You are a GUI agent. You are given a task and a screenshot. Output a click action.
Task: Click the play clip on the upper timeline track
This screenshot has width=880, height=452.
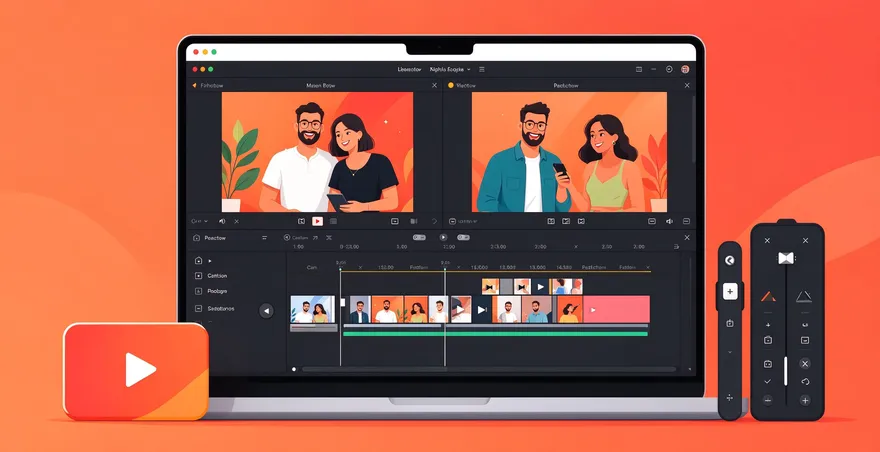[540, 286]
